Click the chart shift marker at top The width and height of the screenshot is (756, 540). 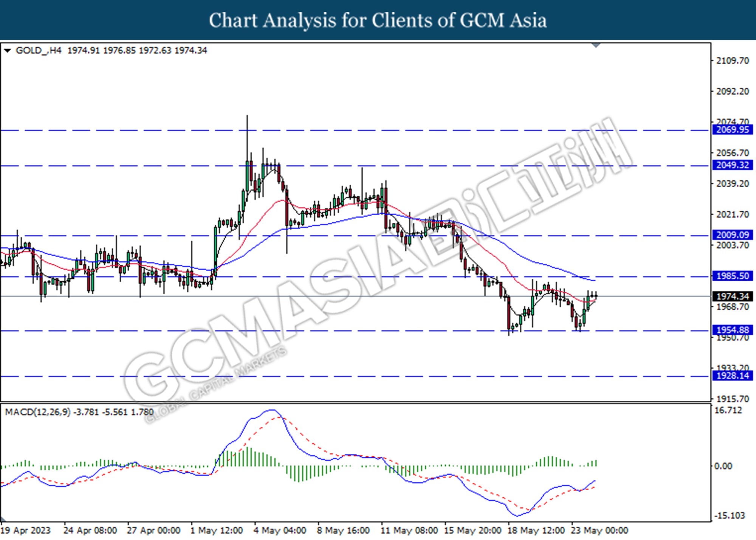pyautogui.click(x=596, y=45)
